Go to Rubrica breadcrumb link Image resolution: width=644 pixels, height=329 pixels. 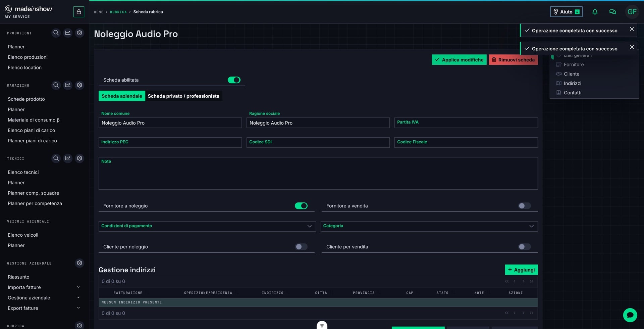tap(118, 12)
